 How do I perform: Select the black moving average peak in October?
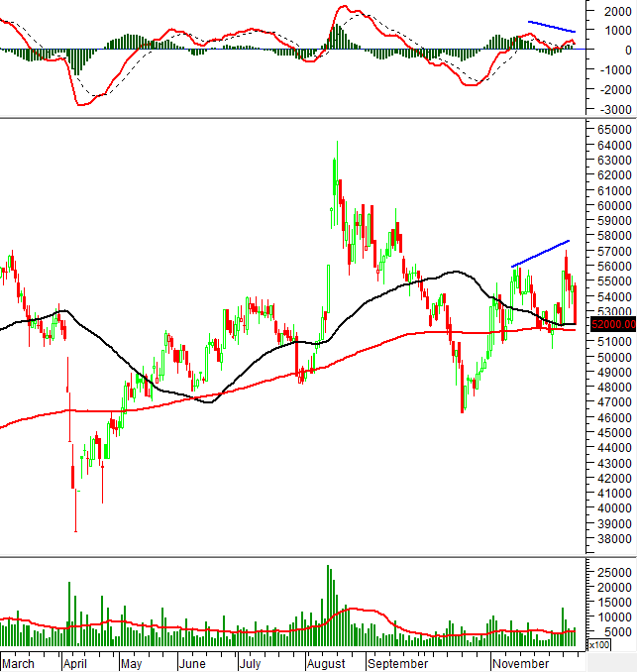click(455, 272)
